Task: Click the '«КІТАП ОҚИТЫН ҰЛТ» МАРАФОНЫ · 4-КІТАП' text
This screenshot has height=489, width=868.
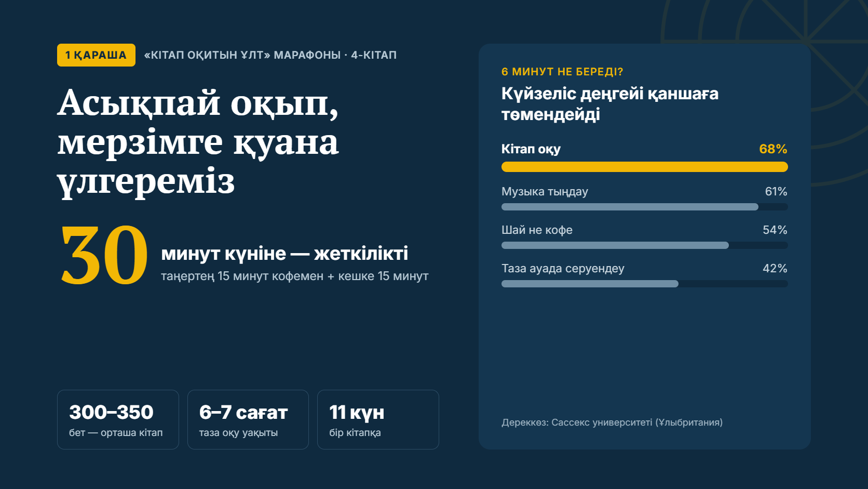Action: coord(270,55)
